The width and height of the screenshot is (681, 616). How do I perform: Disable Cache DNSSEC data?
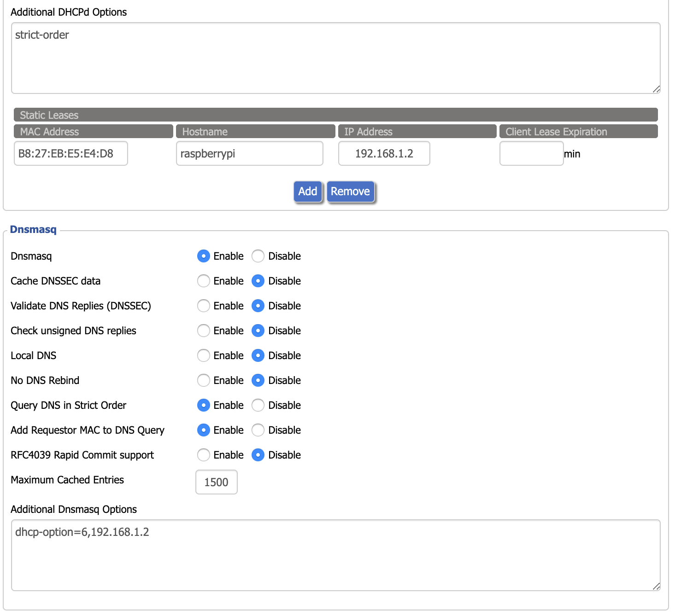[x=258, y=281]
